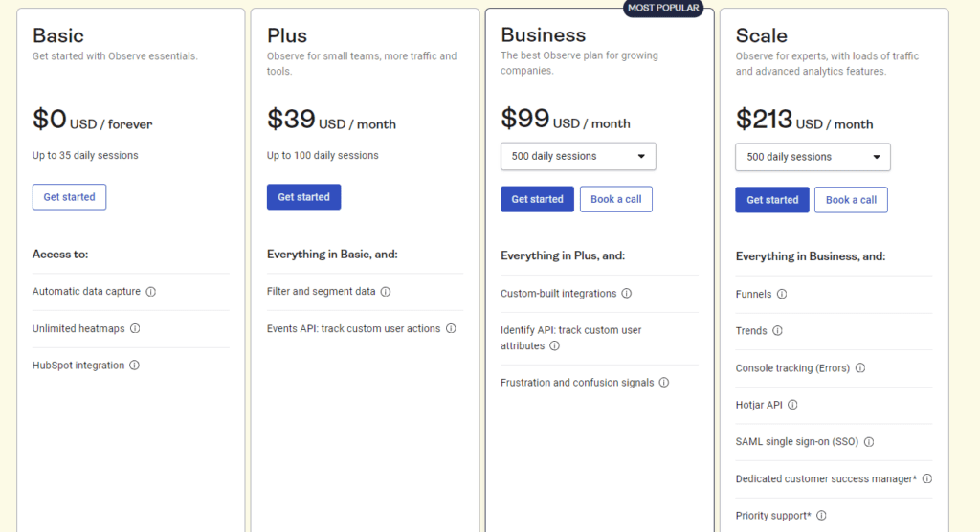Click info icon next to Automatic data capture

(151, 292)
